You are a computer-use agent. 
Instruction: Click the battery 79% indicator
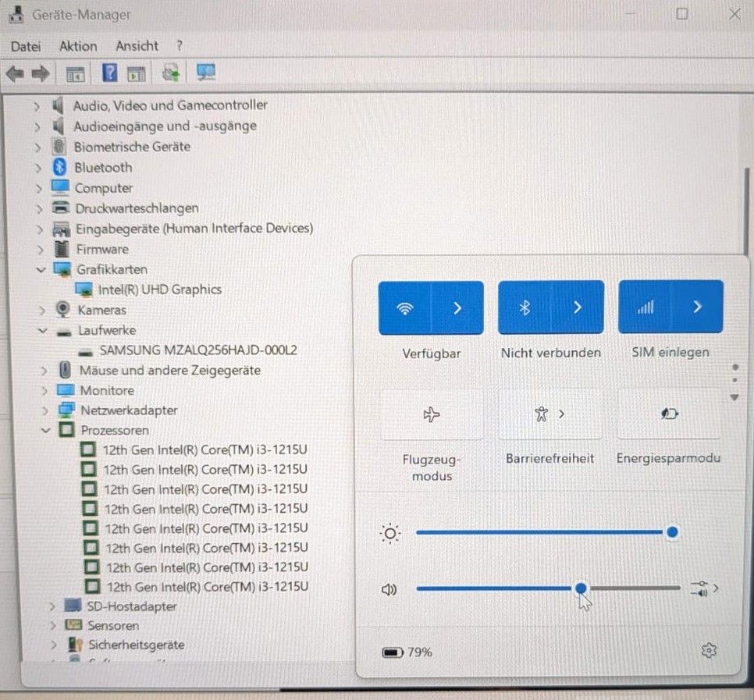[x=407, y=652]
